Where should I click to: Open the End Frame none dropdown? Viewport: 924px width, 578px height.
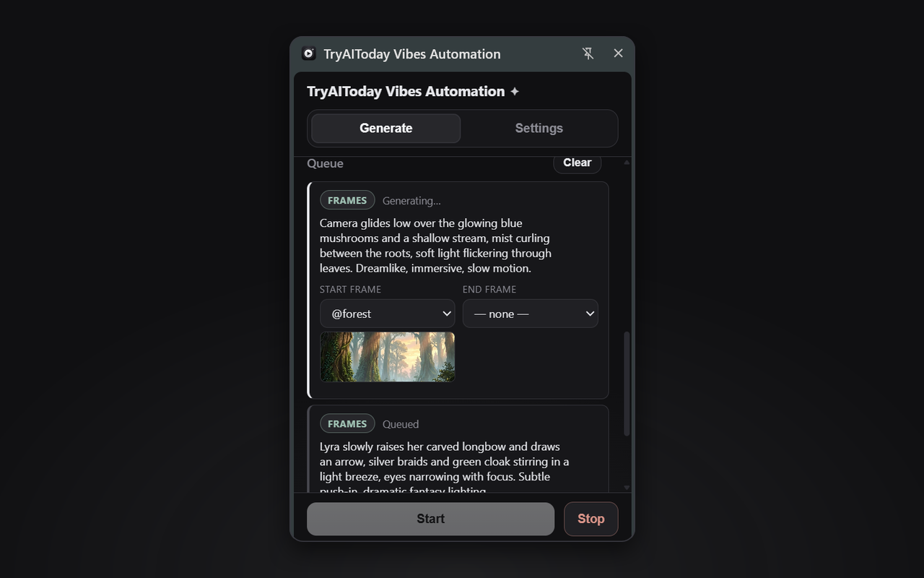(531, 314)
